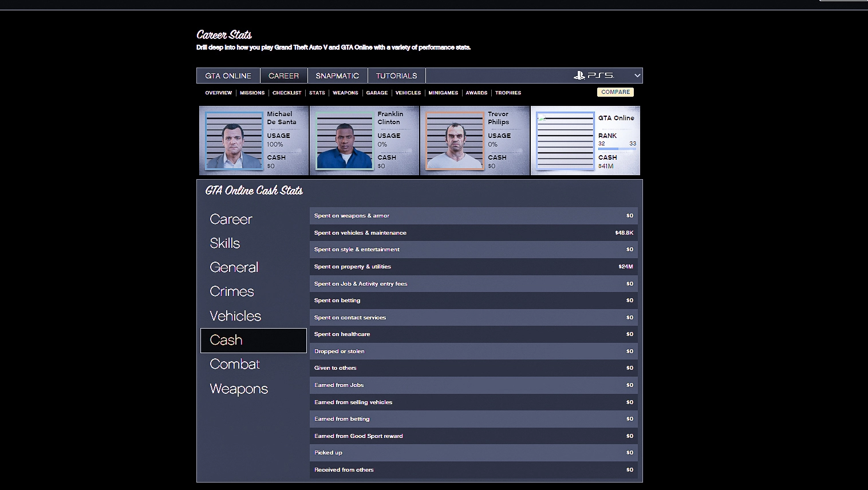Open the WEAPONS submenu link
This screenshot has height=490, width=868.
pos(345,93)
